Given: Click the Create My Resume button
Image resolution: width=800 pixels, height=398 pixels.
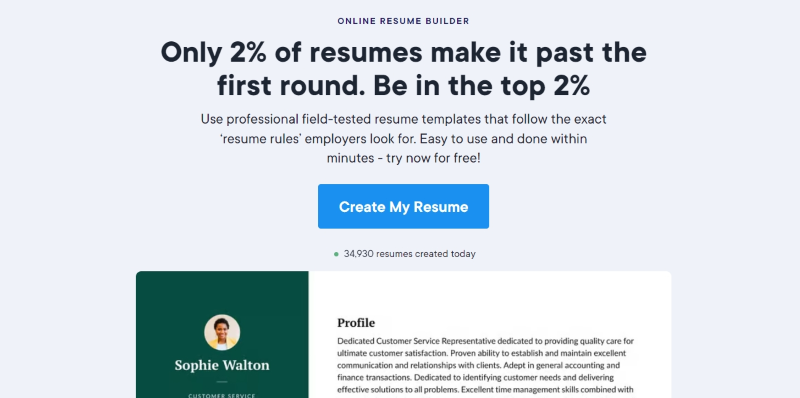Looking at the screenshot, I should pyautogui.click(x=403, y=206).
